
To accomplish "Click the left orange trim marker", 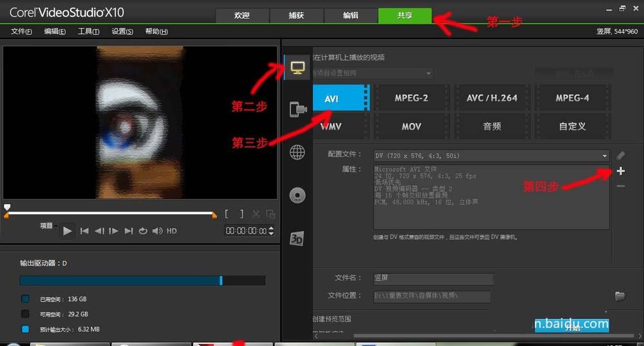I will pos(6,215).
